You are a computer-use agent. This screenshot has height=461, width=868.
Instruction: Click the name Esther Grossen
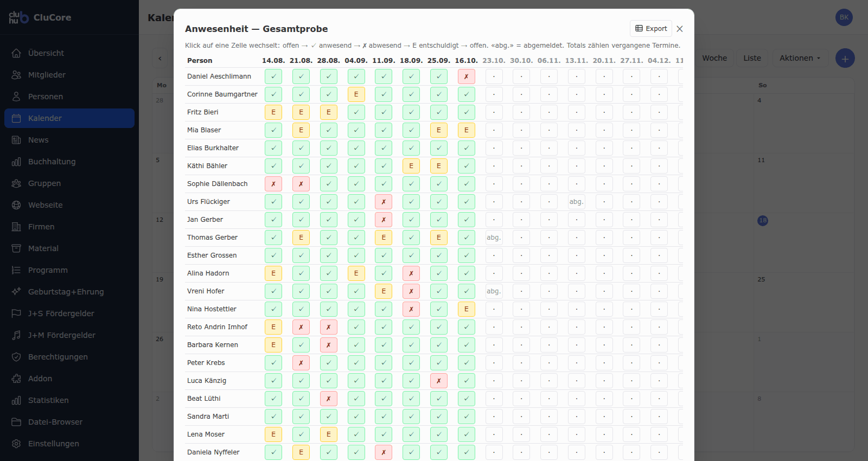coord(212,255)
